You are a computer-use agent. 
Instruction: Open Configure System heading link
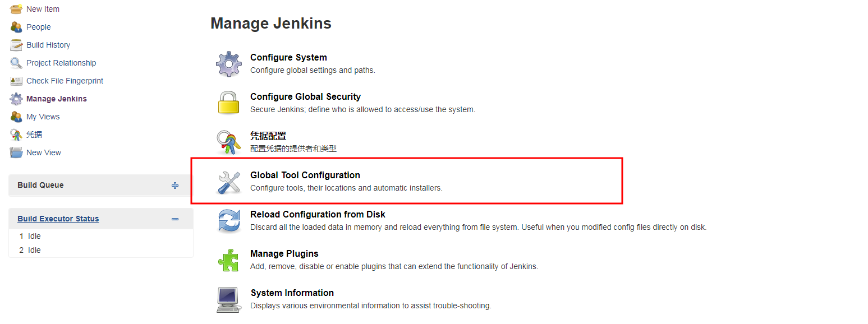tap(288, 57)
